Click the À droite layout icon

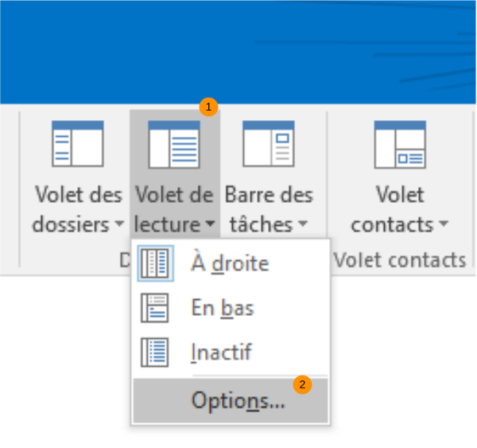coord(155,263)
